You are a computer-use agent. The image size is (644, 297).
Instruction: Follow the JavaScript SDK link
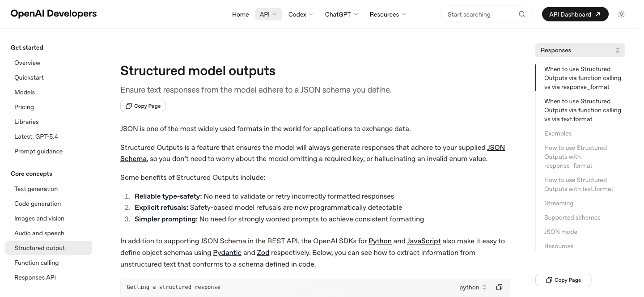(x=424, y=241)
